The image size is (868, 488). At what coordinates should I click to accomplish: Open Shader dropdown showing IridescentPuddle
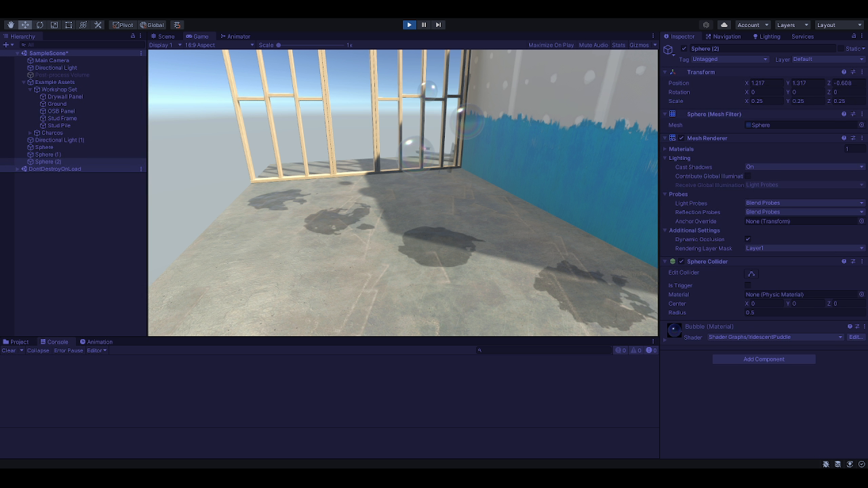(776, 337)
